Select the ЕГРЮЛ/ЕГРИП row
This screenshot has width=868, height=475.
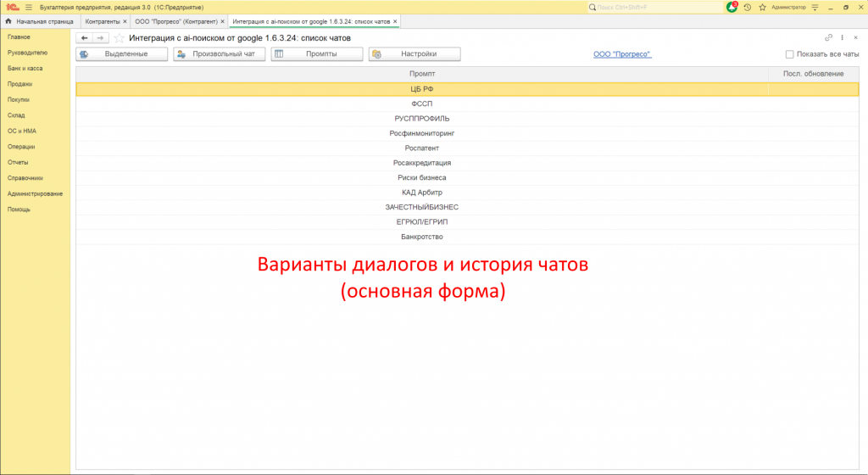pos(467,221)
